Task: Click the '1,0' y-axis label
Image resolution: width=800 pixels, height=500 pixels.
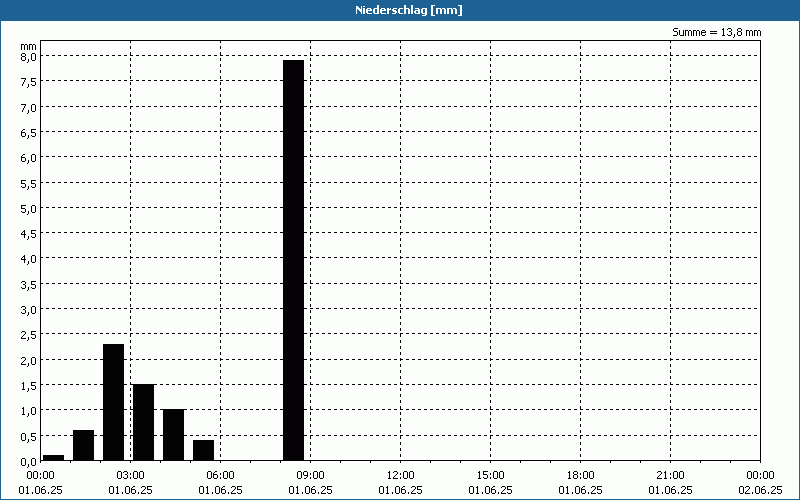Action: 28,411
